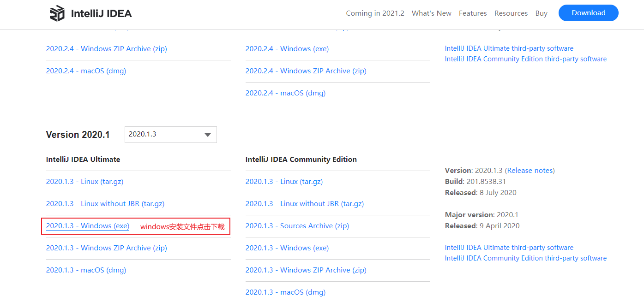Image resolution: width=644 pixels, height=308 pixels.
Task: Open the Community Edition third-party software link next to 2020.2.4
Action: [x=526, y=59]
